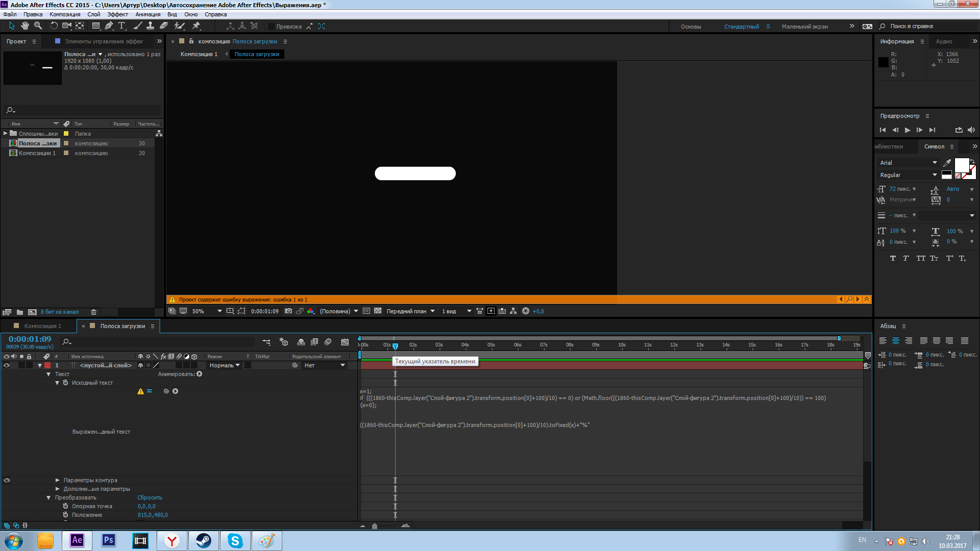Viewport: 980px width, 551px height.
Task: Toggle Faux Bold text style button
Action: 893,258
